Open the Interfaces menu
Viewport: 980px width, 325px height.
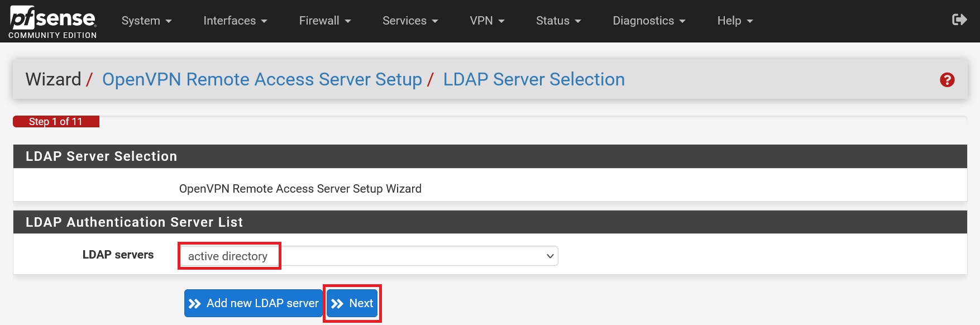[235, 21]
